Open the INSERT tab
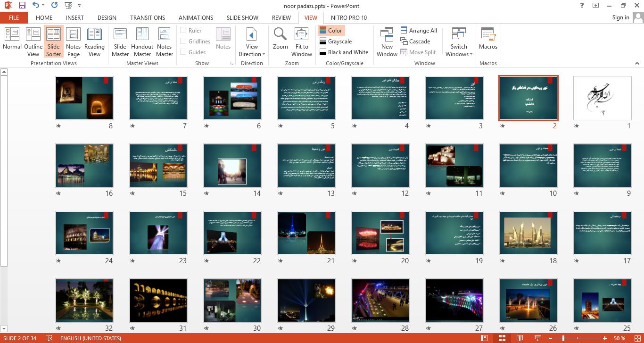Viewport: 644px width, 343px height. tap(74, 17)
